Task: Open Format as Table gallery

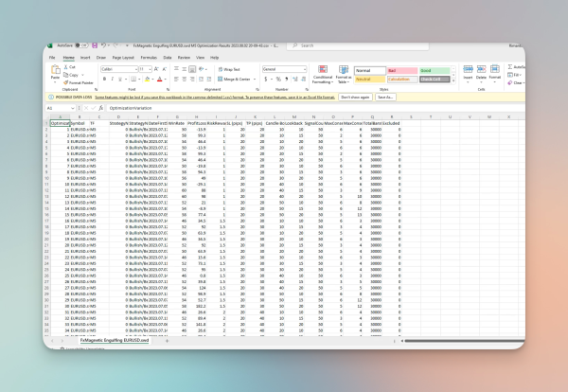Action: tap(344, 74)
